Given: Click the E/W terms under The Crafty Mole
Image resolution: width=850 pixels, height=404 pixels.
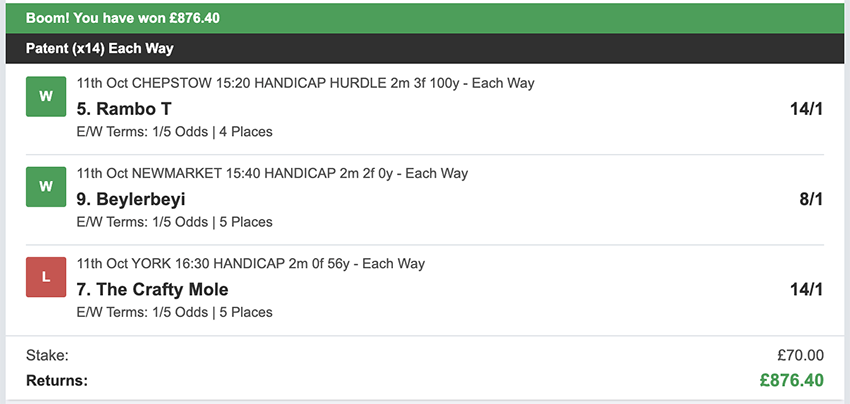Looking at the screenshot, I should pos(174,312).
